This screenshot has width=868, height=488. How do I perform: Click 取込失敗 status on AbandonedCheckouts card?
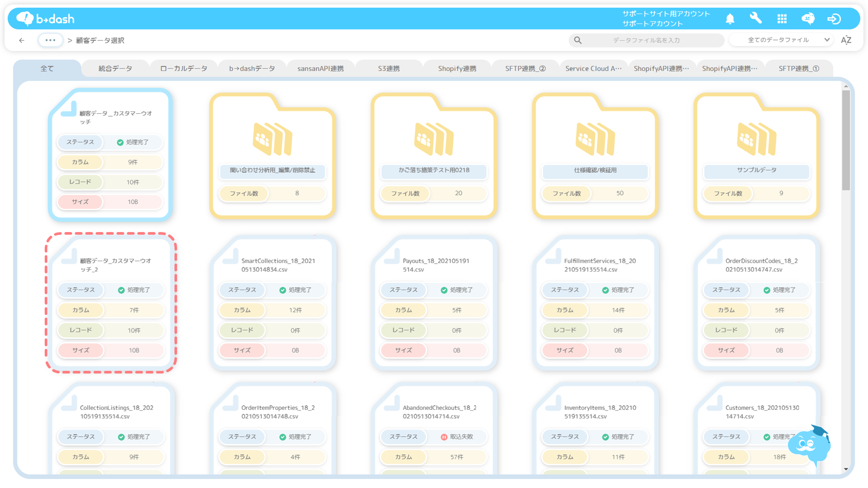click(457, 437)
